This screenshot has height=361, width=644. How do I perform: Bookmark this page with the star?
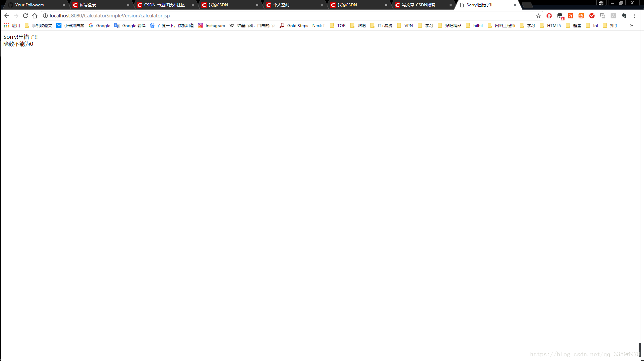(538, 16)
